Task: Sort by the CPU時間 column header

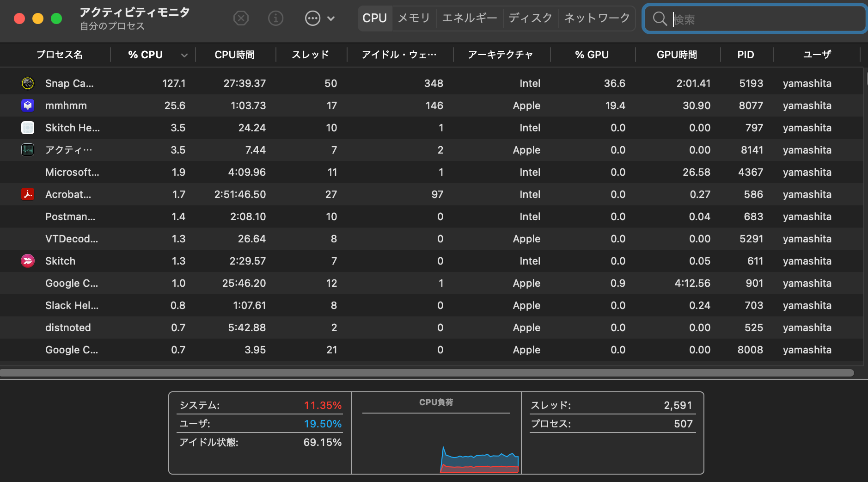Action: 235,55
